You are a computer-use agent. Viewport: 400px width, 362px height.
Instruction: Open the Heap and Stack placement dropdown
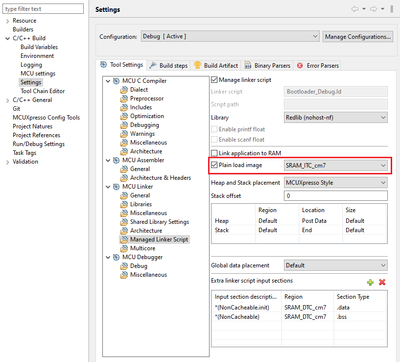[x=336, y=183]
